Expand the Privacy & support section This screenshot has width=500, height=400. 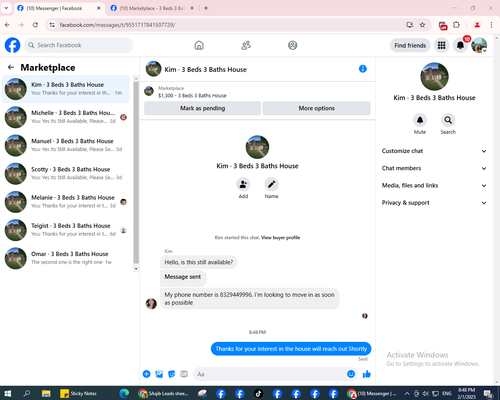point(434,203)
